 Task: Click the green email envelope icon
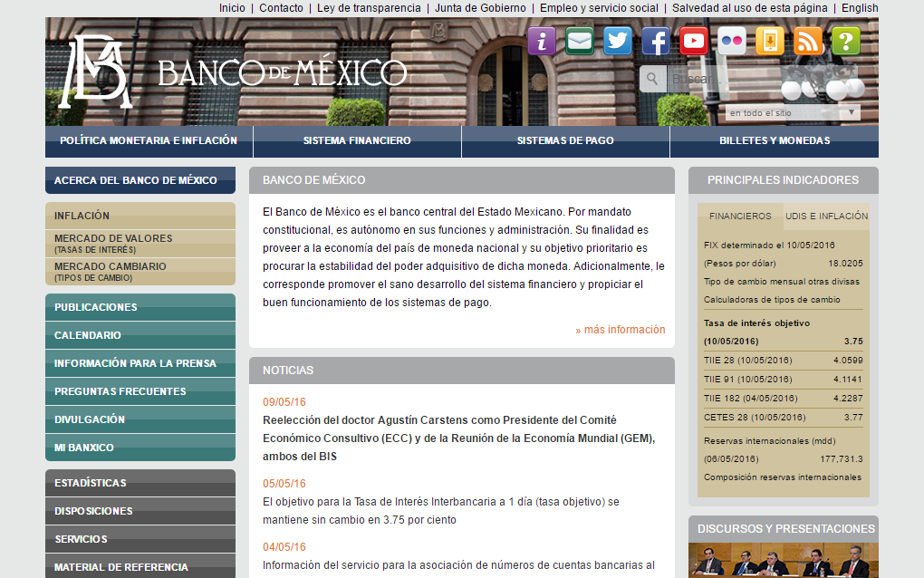(579, 42)
